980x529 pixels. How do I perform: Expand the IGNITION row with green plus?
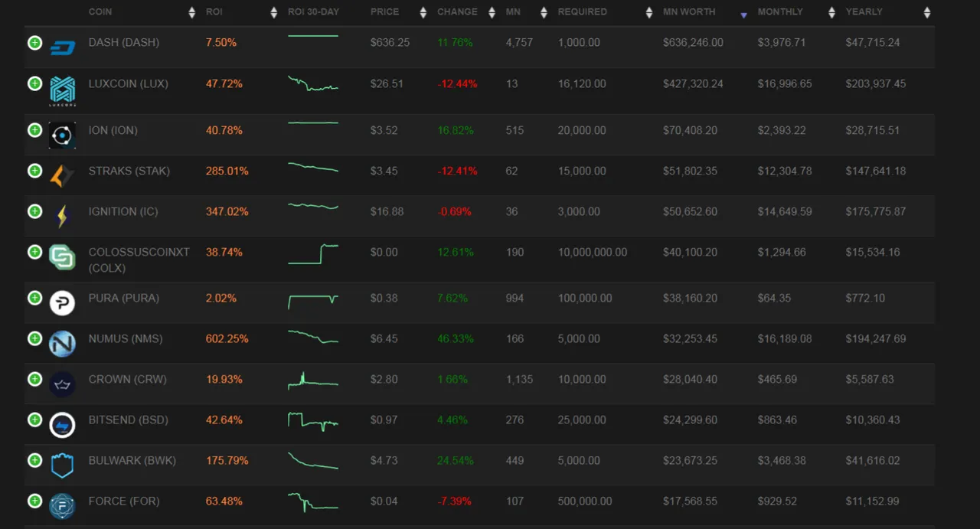pos(34,211)
